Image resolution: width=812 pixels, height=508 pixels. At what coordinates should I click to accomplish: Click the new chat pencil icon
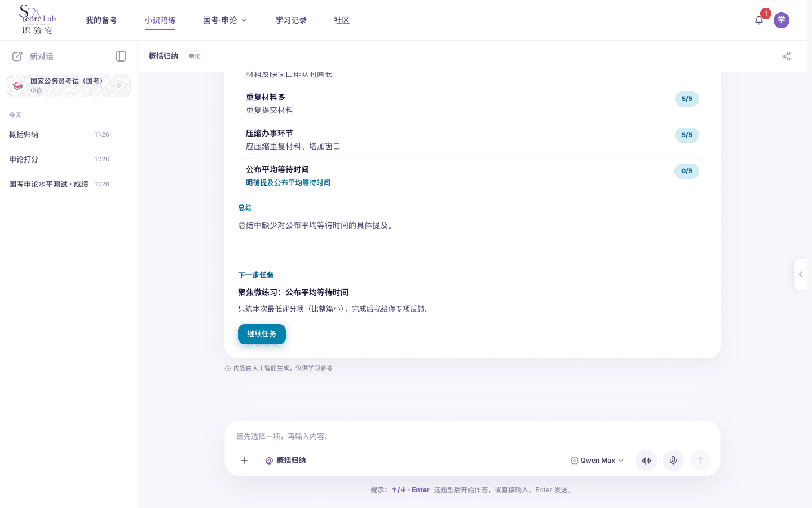coord(17,56)
